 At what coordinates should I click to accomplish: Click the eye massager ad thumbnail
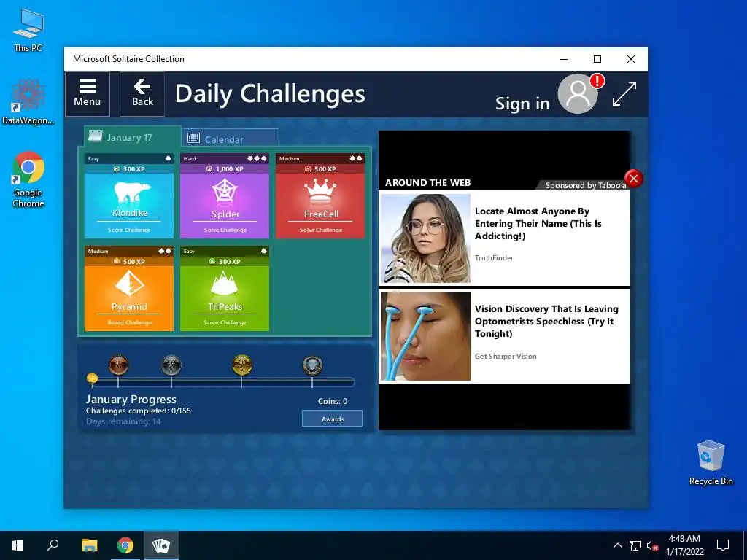[425, 336]
